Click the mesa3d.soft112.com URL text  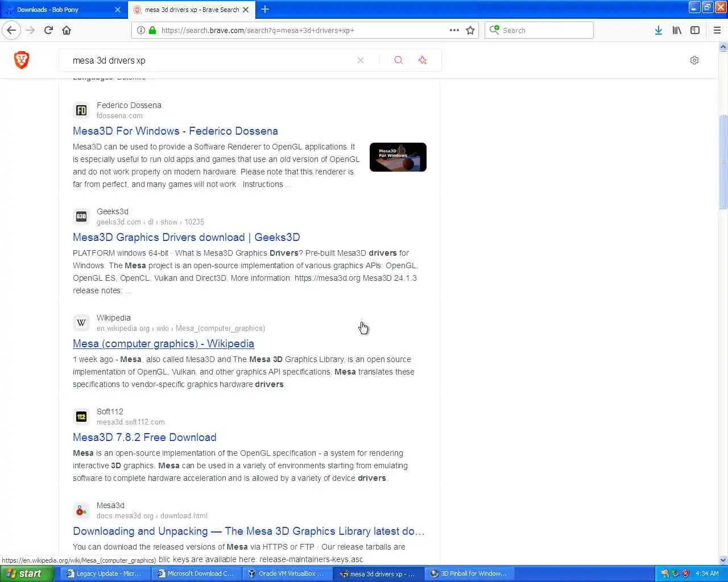[131, 422]
